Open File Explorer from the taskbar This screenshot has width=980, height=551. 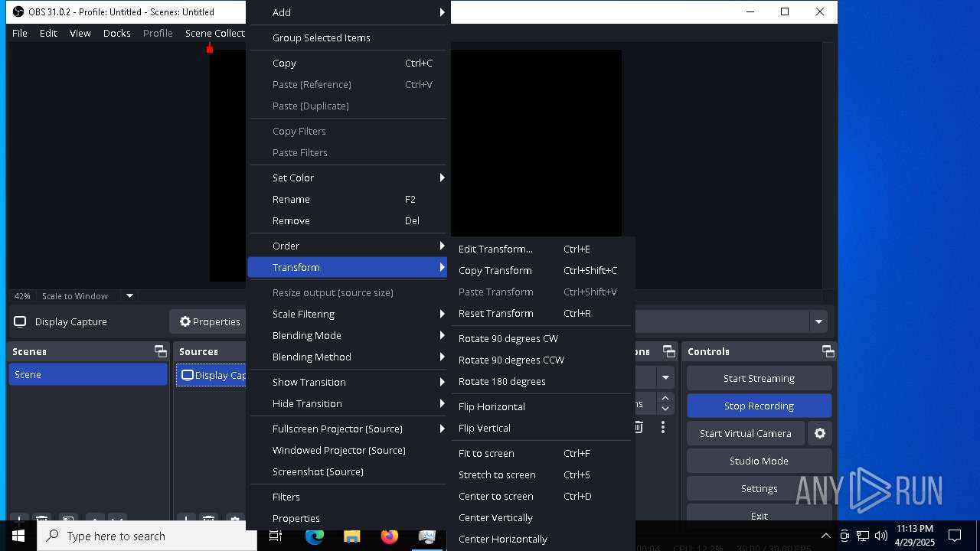(x=351, y=536)
